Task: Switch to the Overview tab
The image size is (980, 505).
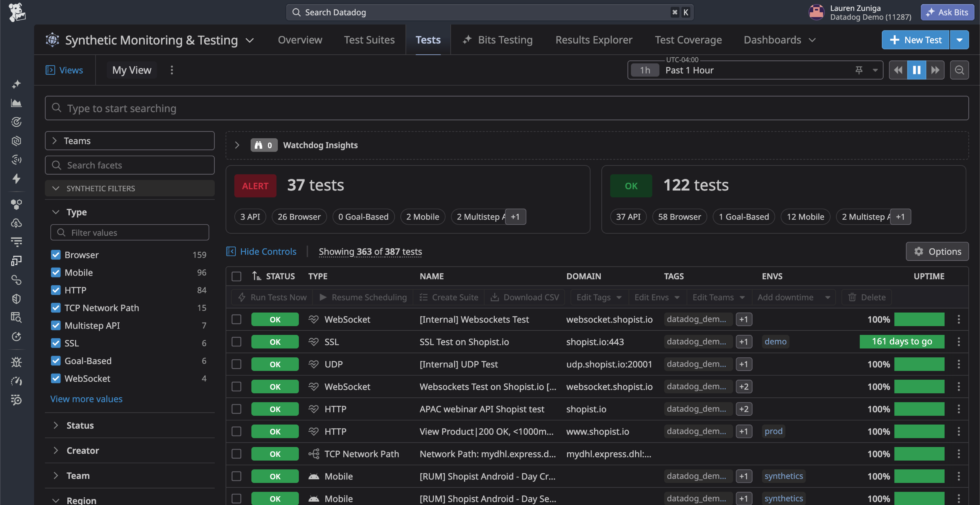Action: 300,40
